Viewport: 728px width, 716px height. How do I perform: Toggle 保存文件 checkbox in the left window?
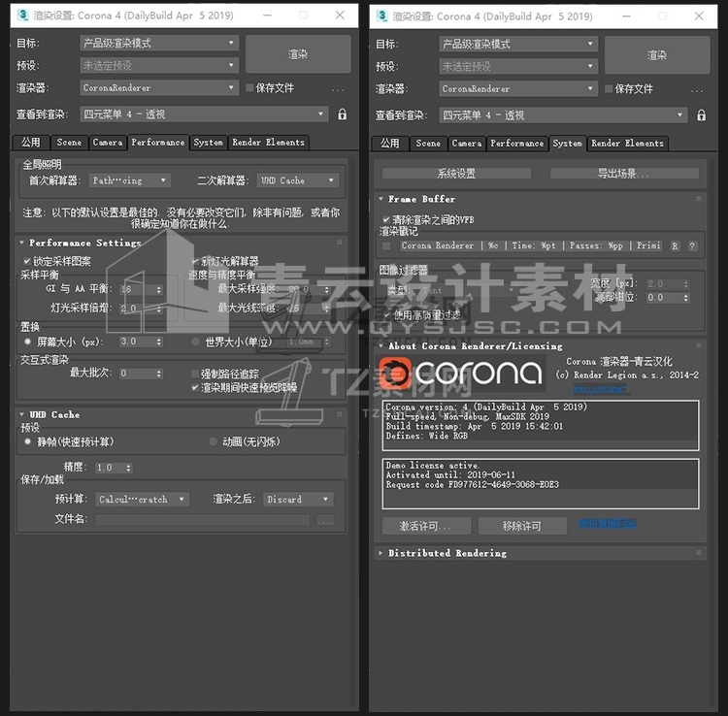[x=249, y=87]
